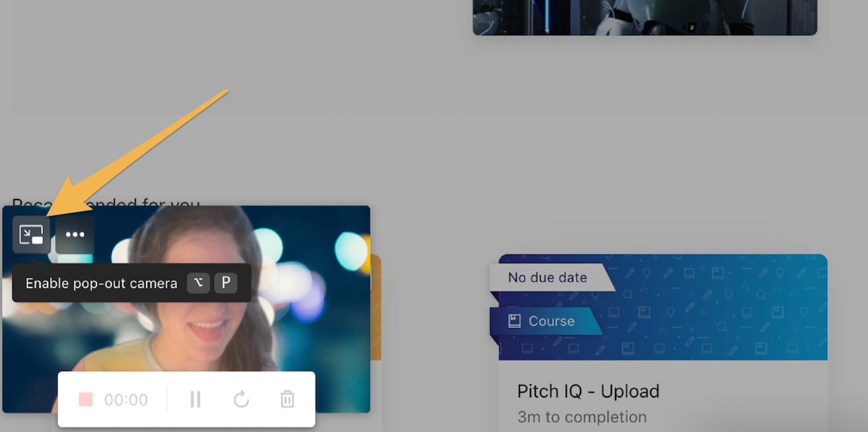The width and height of the screenshot is (868, 432).
Task: Click the '3m to completion' text
Action: tap(582, 417)
